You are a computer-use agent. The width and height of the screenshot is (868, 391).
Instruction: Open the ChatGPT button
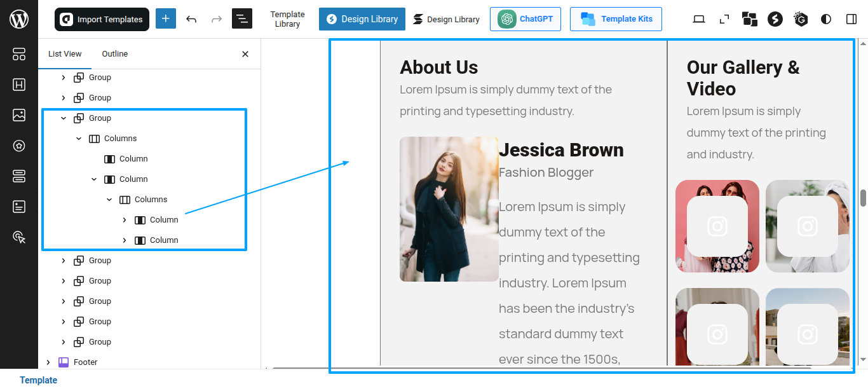(526, 19)
